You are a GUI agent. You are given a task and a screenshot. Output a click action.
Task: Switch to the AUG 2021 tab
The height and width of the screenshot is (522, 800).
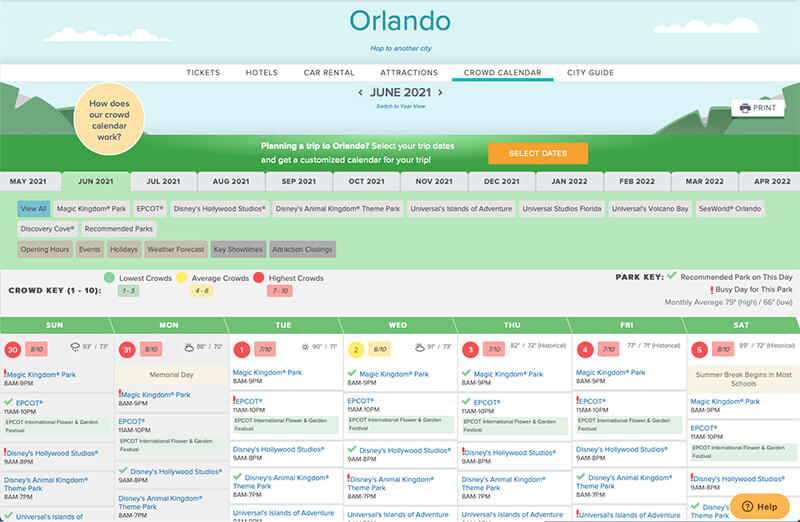pyautogui.click(x=231, y=182)
